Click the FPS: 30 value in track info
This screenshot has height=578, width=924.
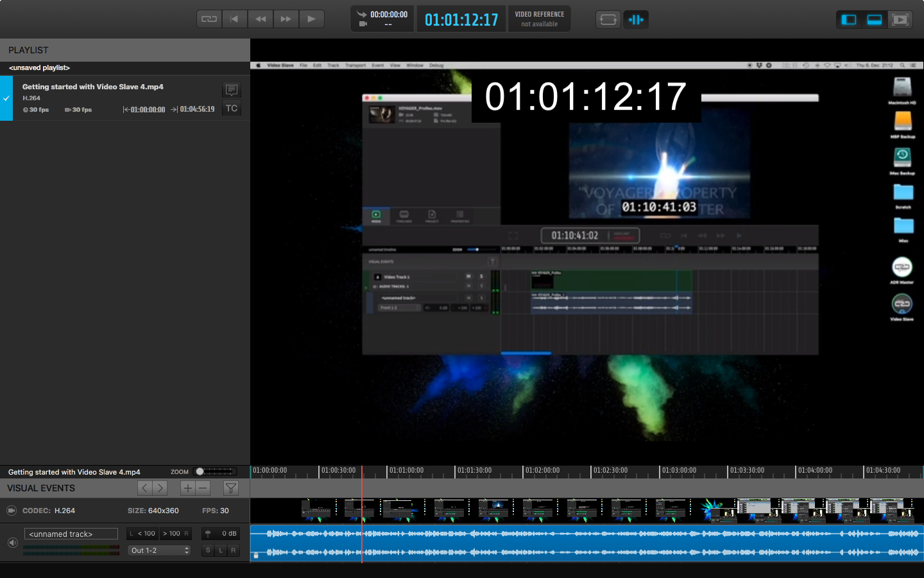coord(216,511)
